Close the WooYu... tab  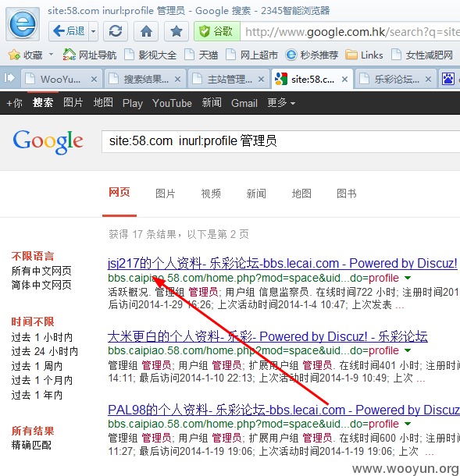click(94, 80)
